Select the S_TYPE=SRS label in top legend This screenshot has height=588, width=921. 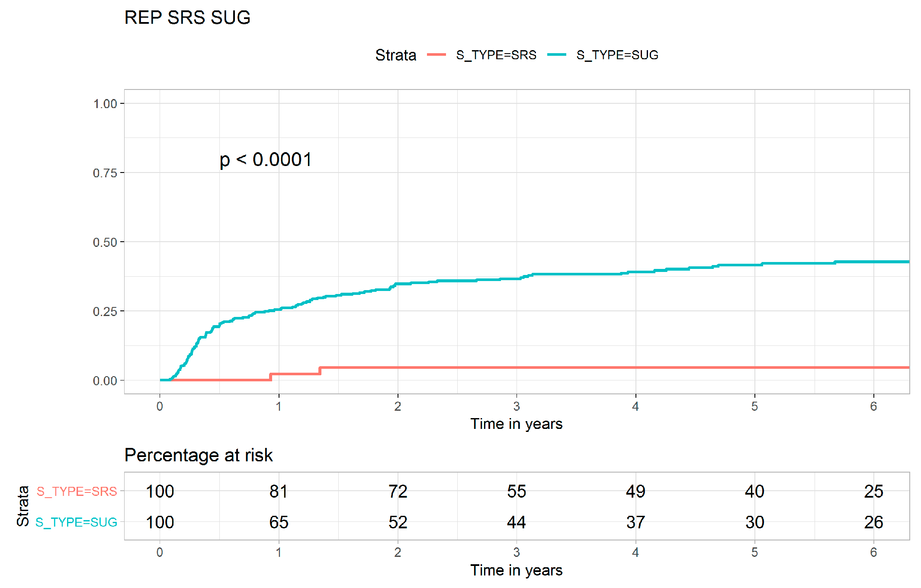pos(496,55)
